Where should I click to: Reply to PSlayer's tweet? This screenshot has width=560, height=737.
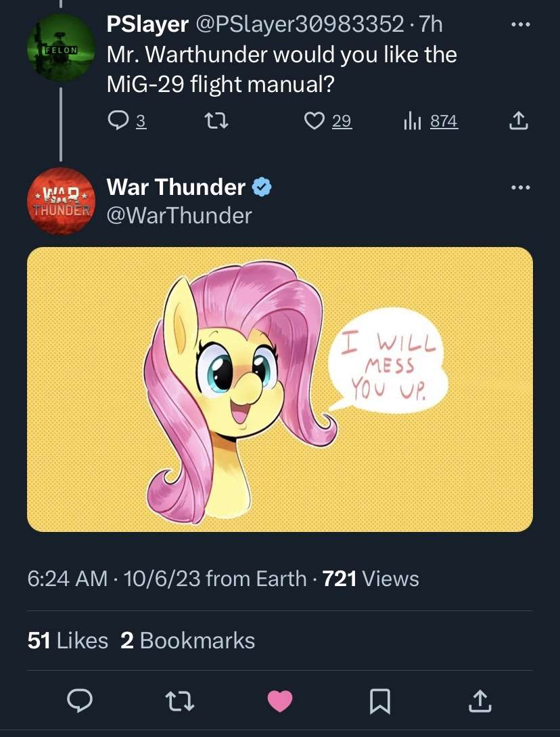[x=118, y=121]
